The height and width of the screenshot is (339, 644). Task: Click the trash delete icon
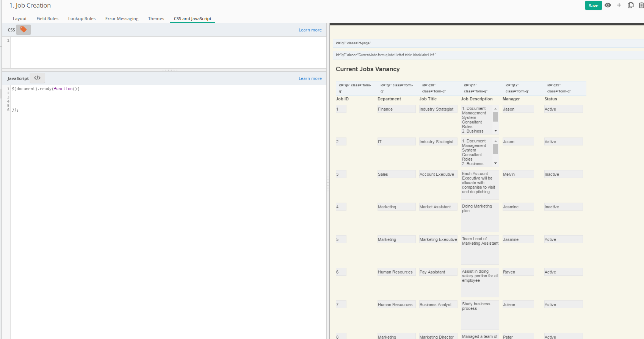(641, 5)
